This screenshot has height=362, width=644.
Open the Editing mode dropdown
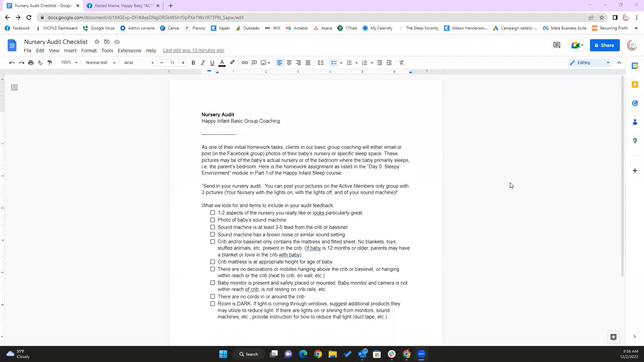click(x=589, y=63)
